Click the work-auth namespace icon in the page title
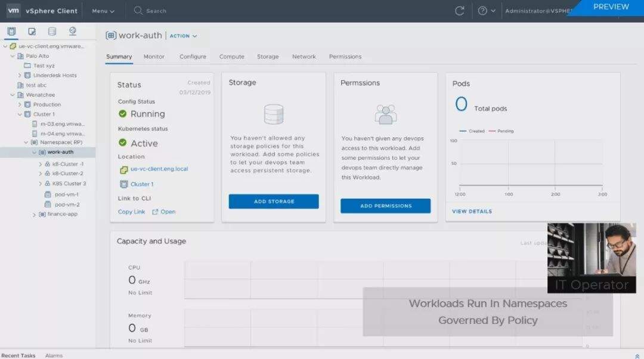 click(x=111, y=35)
